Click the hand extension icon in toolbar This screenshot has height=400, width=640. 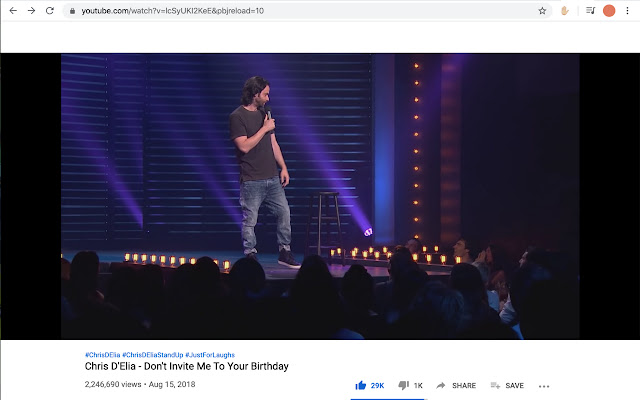click(x=565, y=10)
